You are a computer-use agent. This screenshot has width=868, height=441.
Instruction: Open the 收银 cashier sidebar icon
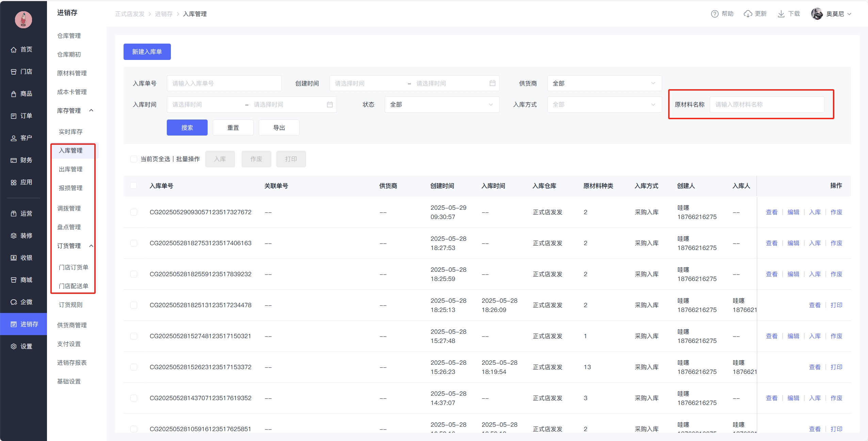point(14,258)
